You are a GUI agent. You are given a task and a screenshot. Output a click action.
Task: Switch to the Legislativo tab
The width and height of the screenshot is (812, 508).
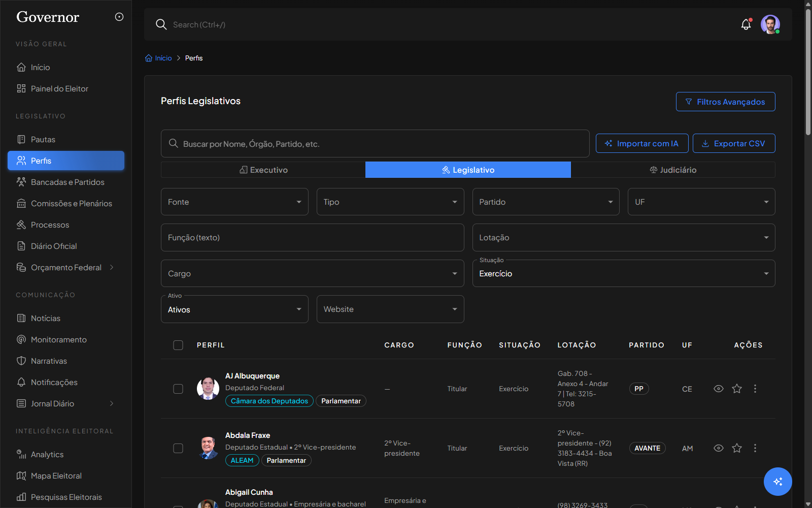pos(468,170)
